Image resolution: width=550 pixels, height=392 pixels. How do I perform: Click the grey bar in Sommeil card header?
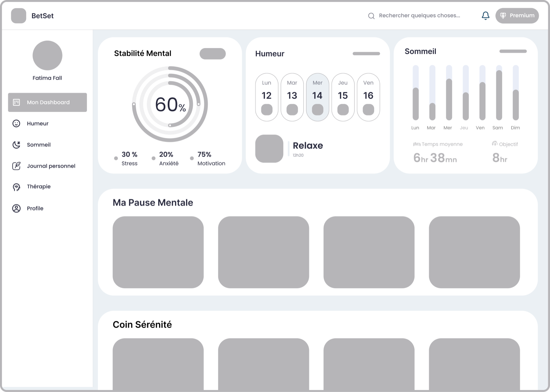click(x=513, y=51)
